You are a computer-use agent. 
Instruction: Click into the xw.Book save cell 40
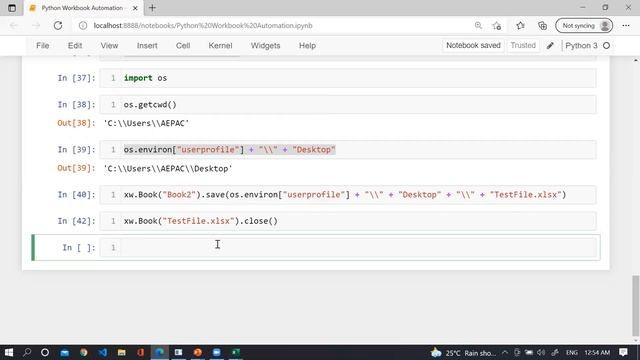coord(348,194)
